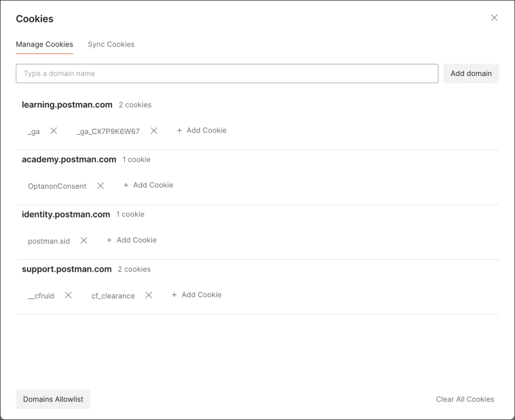Add Cookie to academy.postman.com
The image size is (515, 420).
coord(148,185)
